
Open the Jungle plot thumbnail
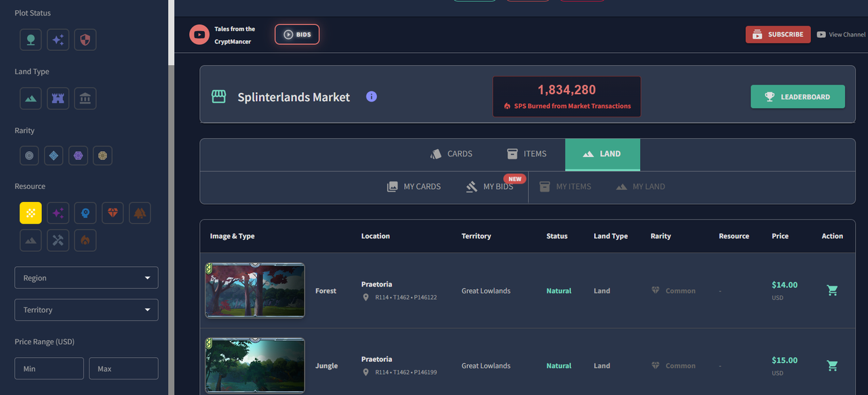255,366
